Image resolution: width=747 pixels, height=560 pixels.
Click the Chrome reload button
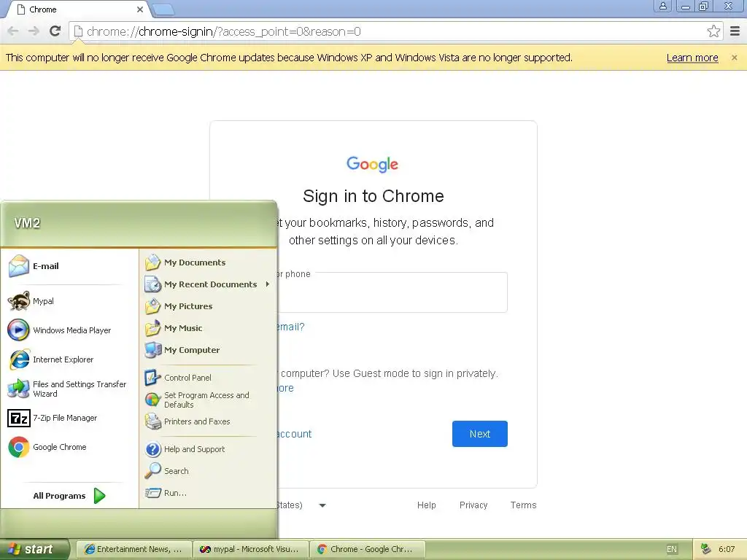[55, 31]
